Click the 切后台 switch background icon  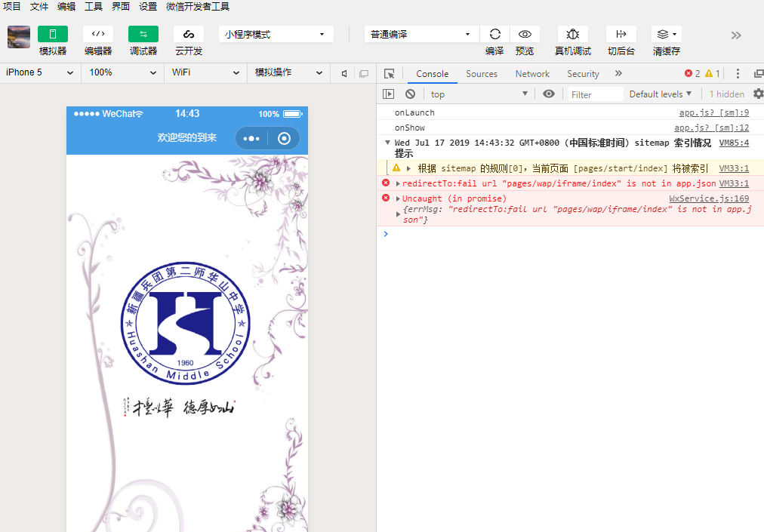point(621,34)
